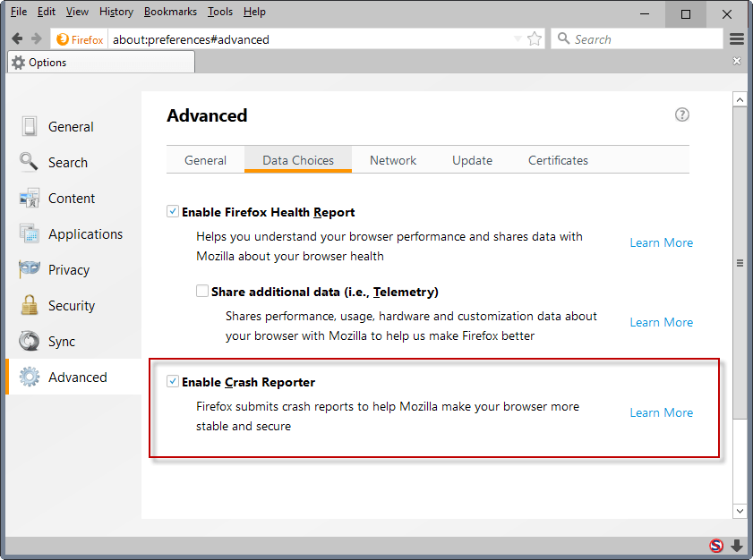Open the address bar history dropdown arrow
Viewport: 753px width, 560px height.
pos(518,38)
